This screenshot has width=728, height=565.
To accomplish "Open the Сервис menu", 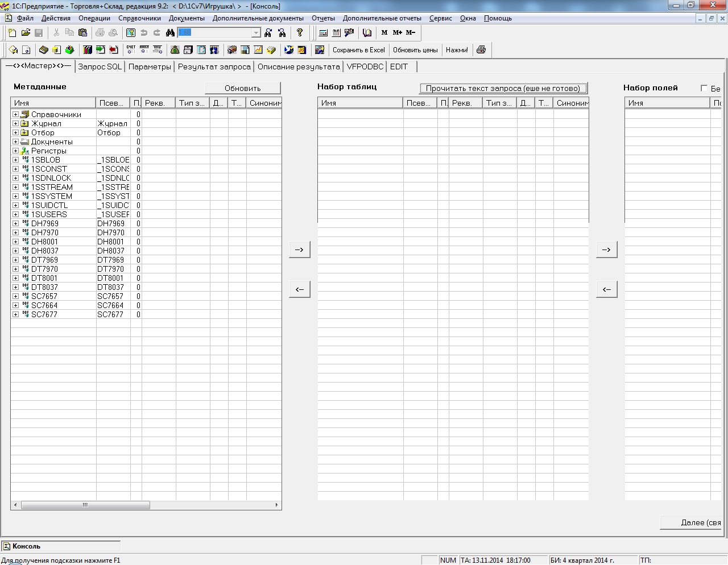I will coord(440,18).
